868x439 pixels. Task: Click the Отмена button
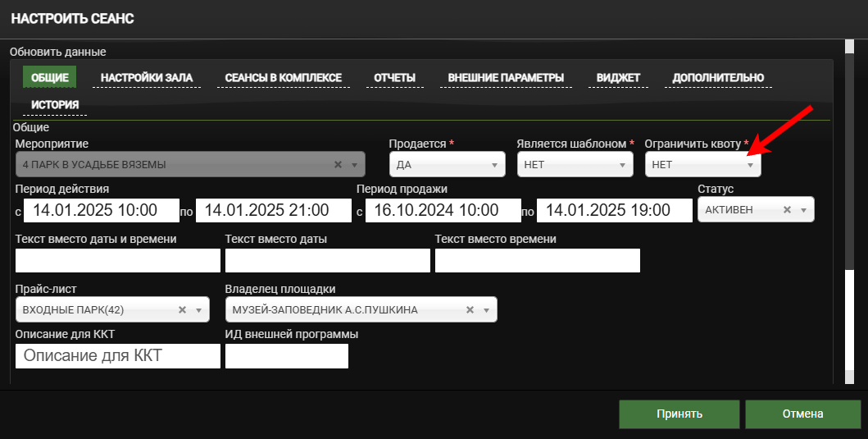click(802, 414)
